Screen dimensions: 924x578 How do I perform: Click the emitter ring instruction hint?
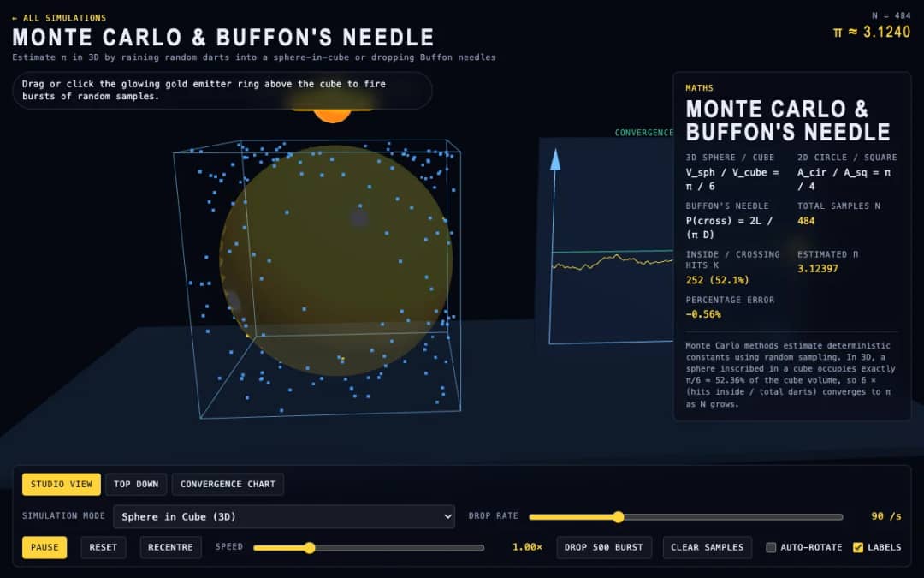click(x=222, y=90)
